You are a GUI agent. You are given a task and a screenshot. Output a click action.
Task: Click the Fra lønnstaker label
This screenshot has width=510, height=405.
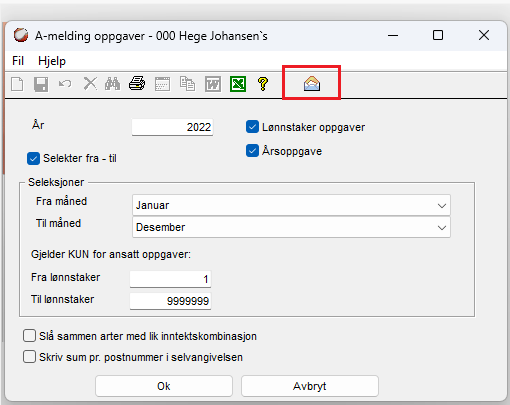point(65,277)
